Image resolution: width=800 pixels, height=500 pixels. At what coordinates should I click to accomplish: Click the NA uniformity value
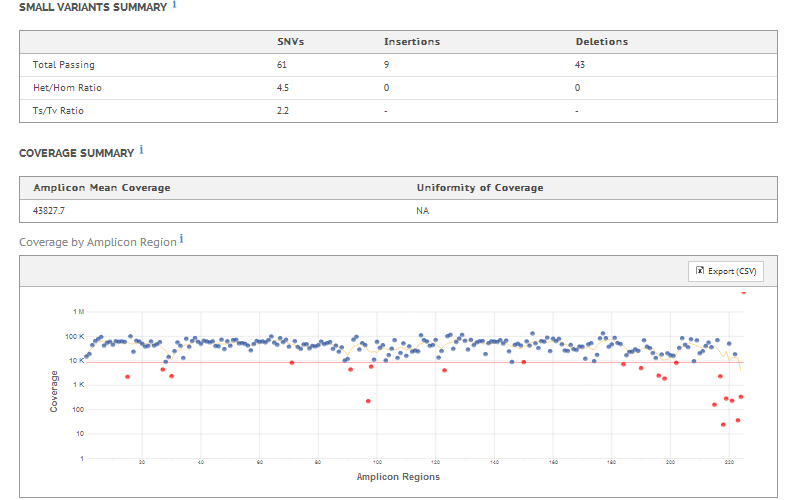click(x=423, y=211)
